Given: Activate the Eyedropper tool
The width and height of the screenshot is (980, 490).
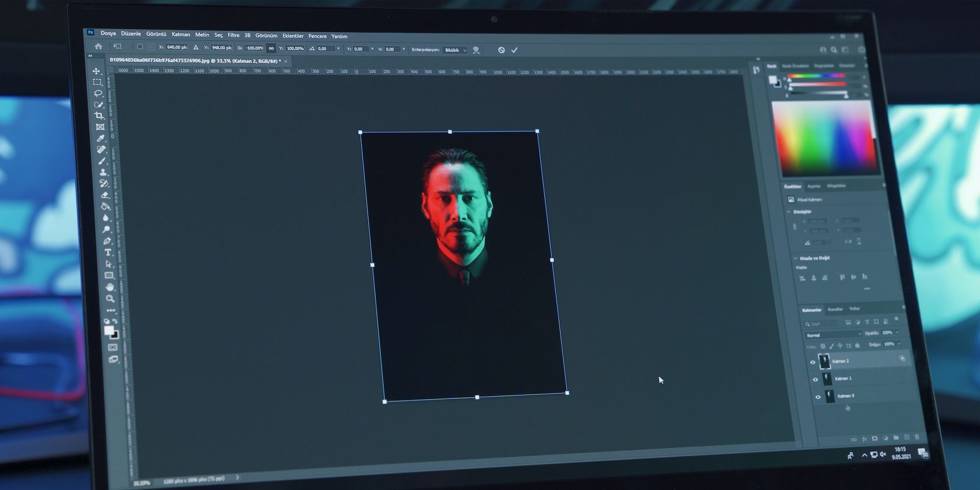Looking at the screenshot, I should click(x=100, y=138).
